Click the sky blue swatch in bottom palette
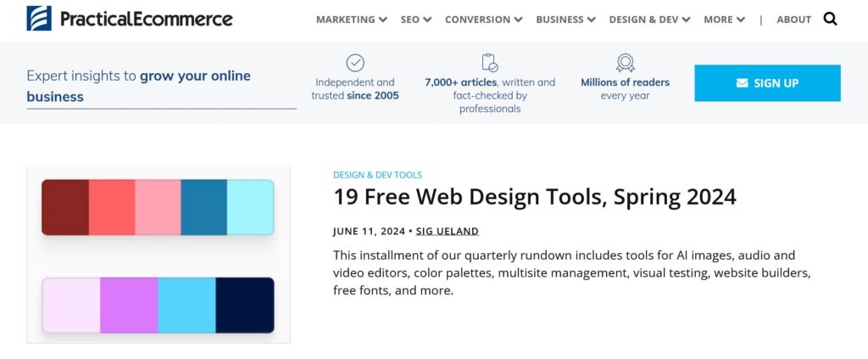The width and height of the screenshot is (868, 359). click(186, 306)
